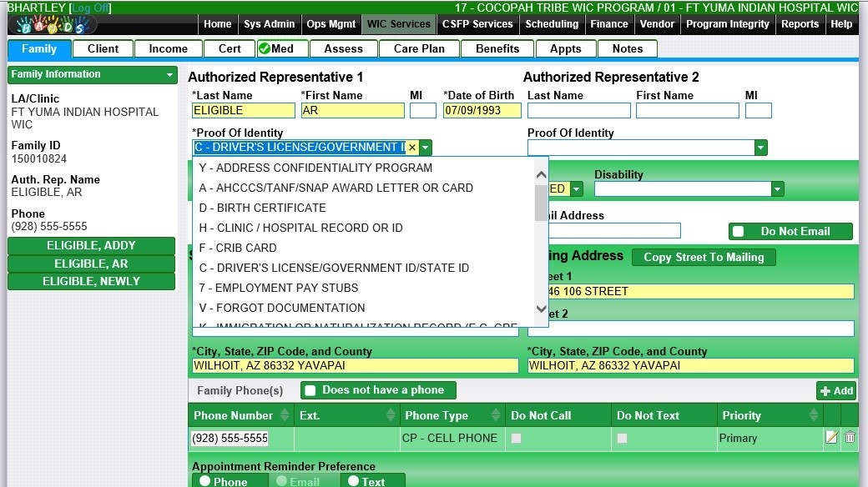Click the Authorized Representative 2 Last Name field
868x487 pixels.
tap(578, 110)
